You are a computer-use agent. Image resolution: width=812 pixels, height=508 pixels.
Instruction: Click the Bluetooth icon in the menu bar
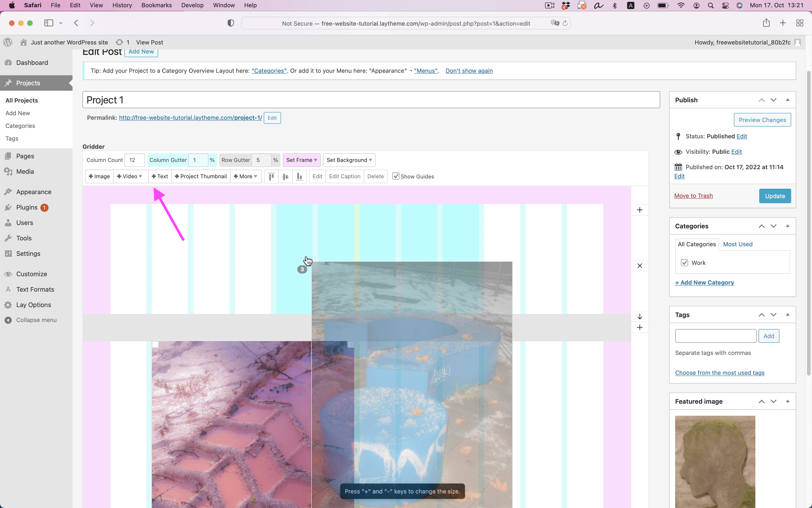point(615,5)
